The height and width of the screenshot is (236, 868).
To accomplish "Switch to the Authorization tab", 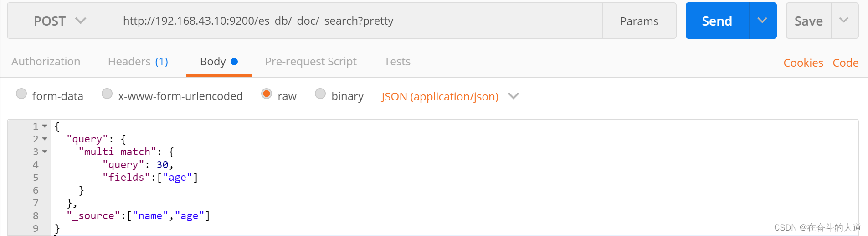I will point(46,62).
